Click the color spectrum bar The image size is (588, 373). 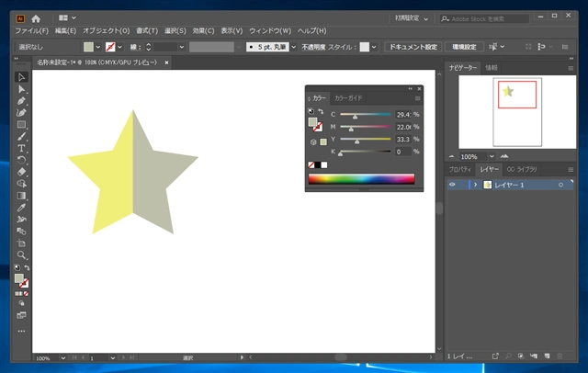[x=361, y=178]
